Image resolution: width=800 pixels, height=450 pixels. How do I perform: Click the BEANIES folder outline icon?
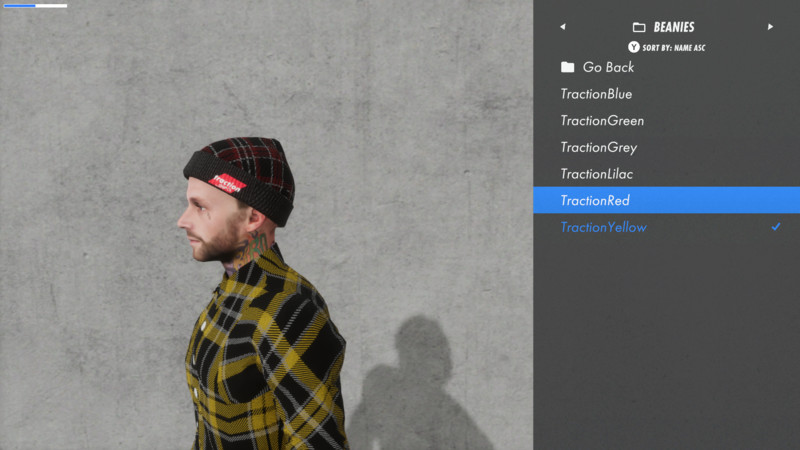(x=639, y=27)
